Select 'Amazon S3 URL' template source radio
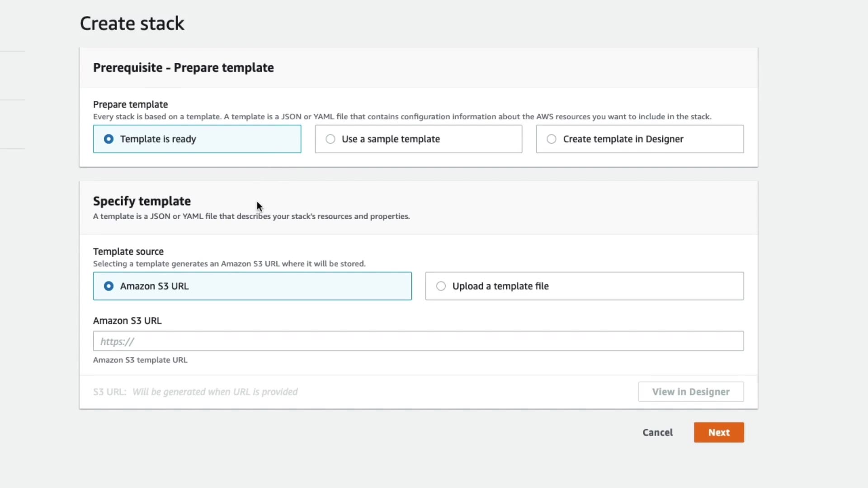 pos(108,286)
